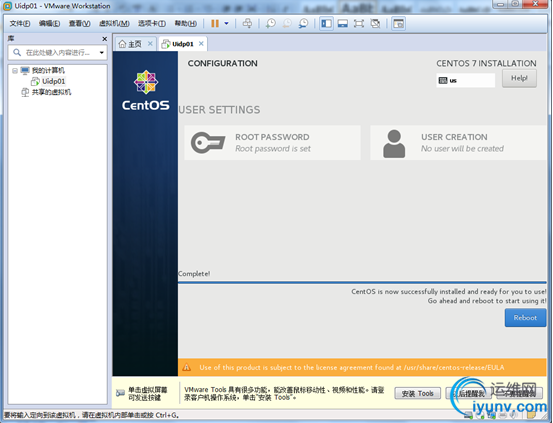Open the 编辑(E) menu
Viewport: 553px width, 423px height.
(49, 23)
